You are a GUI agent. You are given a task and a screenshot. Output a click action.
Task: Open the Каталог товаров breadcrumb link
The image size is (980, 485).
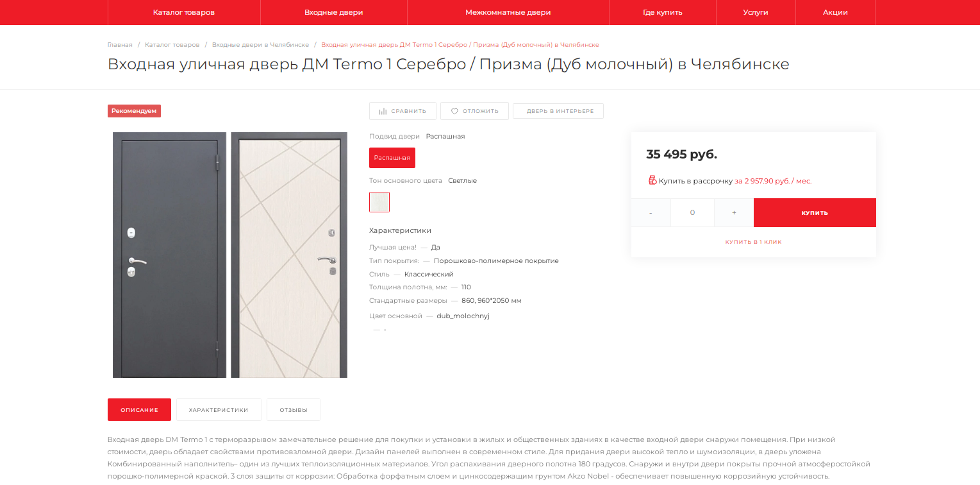(x=172, y=45)
